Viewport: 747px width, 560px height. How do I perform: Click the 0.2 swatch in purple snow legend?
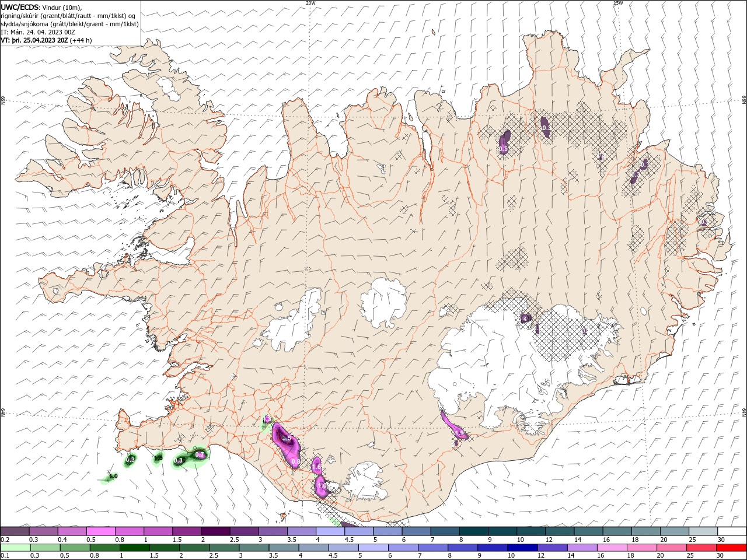pyautogui.click(x=15, y=531)
